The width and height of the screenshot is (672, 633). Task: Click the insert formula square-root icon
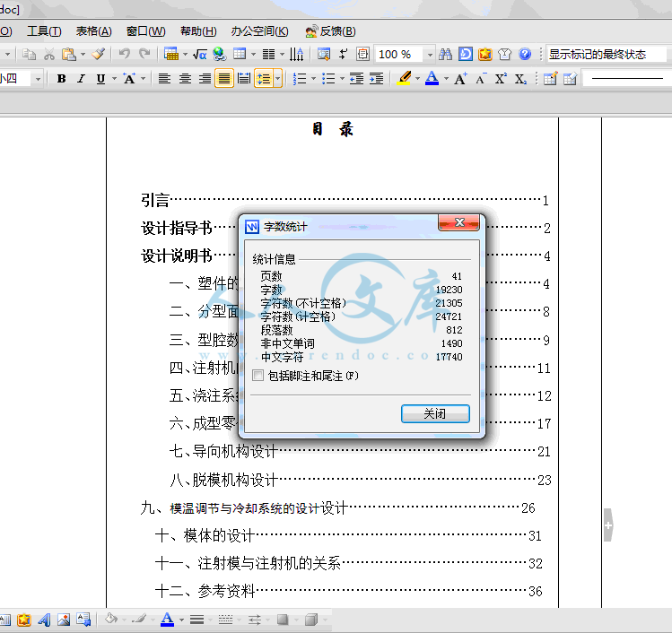(x=200, y=55)
